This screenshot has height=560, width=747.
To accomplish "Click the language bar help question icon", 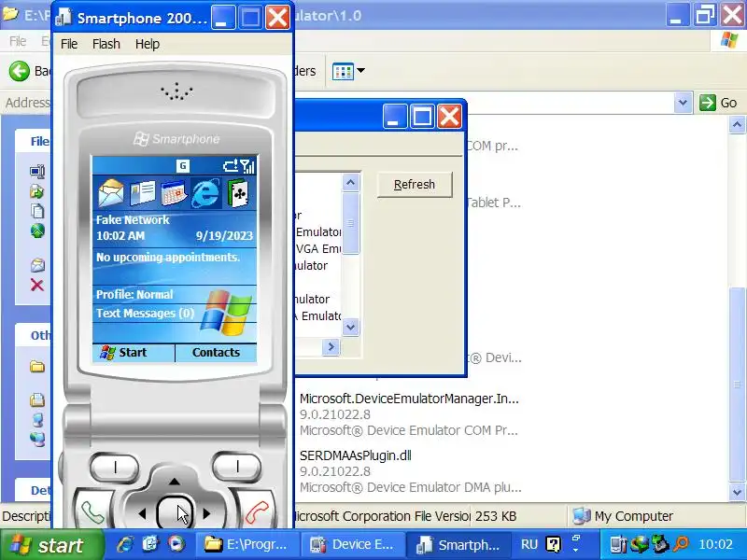I will tap(554, 544).
